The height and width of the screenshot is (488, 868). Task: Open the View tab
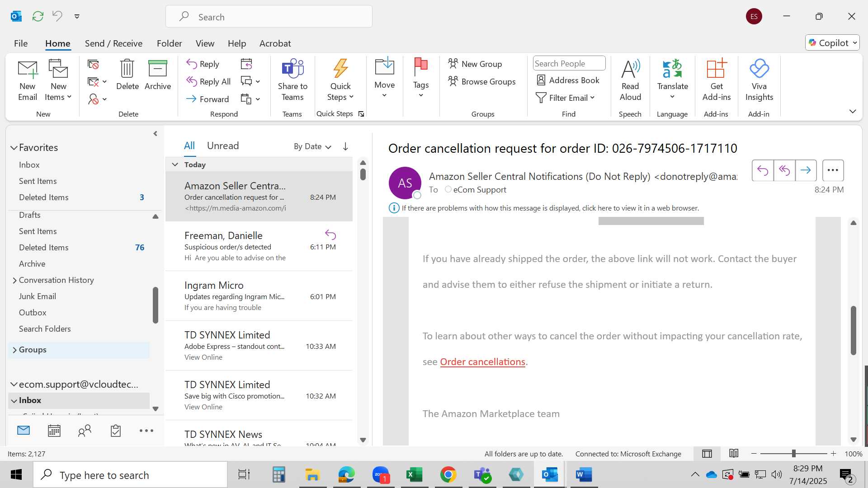(x=205, y=43)
